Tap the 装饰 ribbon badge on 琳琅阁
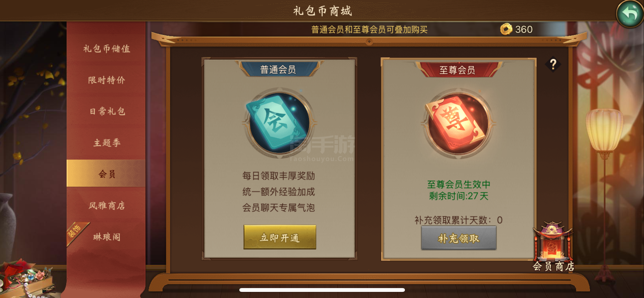The image size is (644, 298). tap(76, 232)
